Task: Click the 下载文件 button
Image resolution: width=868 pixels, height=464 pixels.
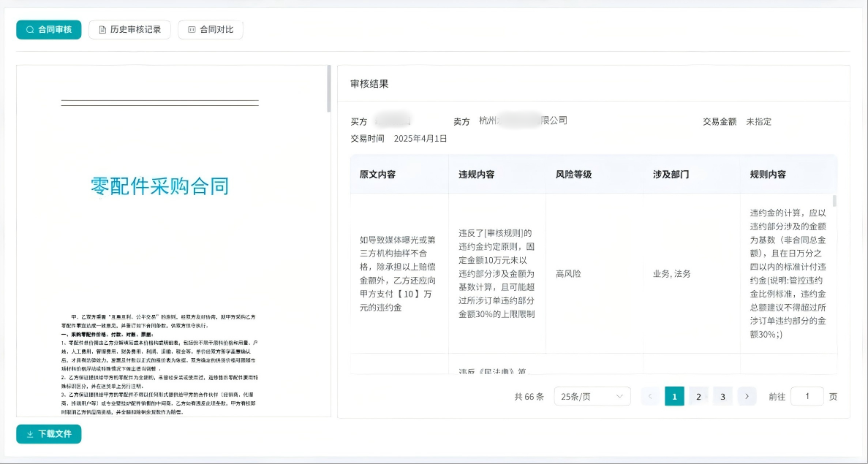Action: (48, 433)
